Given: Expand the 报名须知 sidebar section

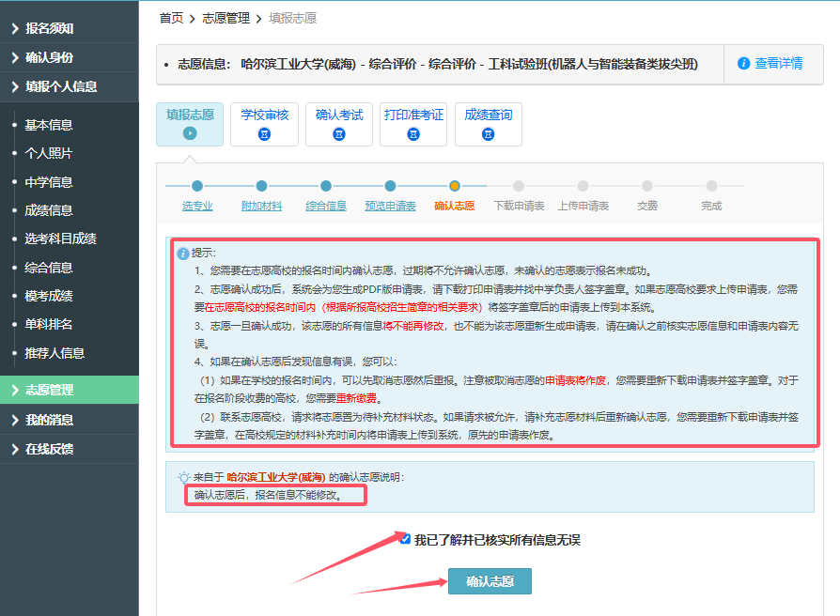Looking at the screenshot, I should click(x=70, y=29).
